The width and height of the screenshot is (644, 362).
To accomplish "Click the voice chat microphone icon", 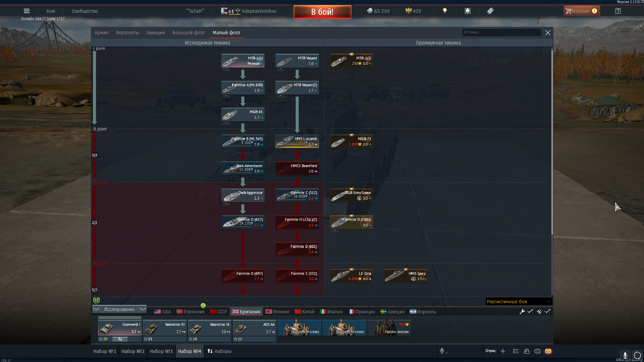I will pos(442,351).
